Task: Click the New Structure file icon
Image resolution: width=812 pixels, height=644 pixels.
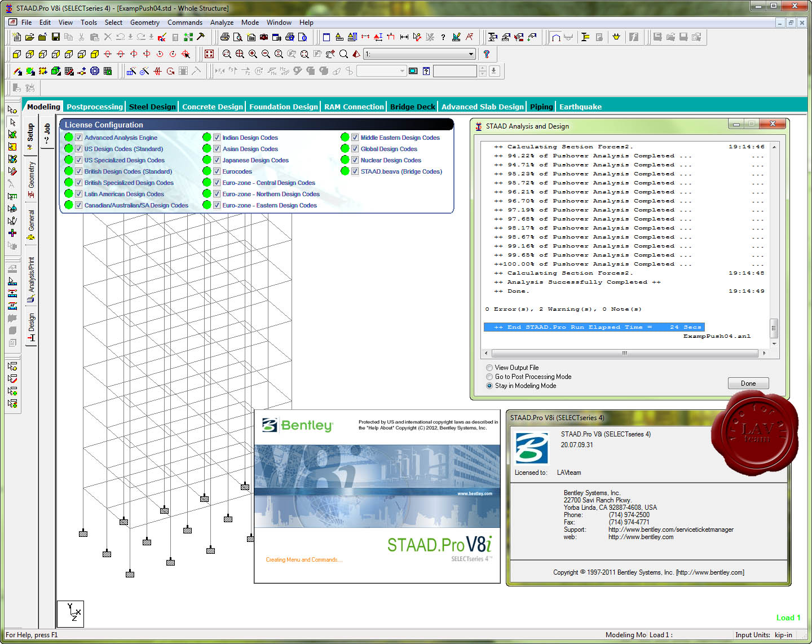Action: click(x=17, y=37)
